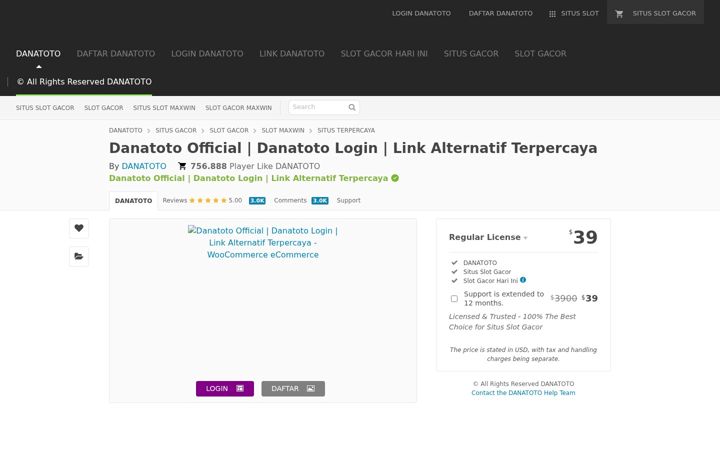This screenshot has width=720, height=450.
Task: Open the DANATOTO tab
Action: 133,201
